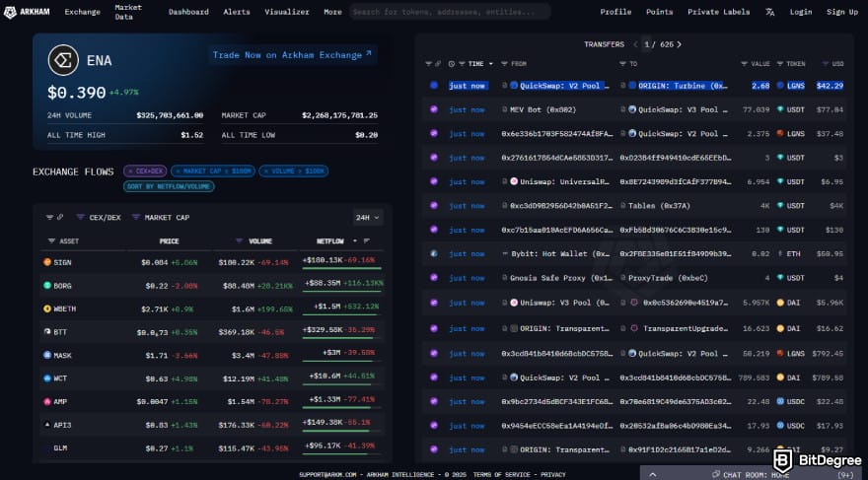
Task: Click the Netflow column sort caret
Action: click(355, 241)
